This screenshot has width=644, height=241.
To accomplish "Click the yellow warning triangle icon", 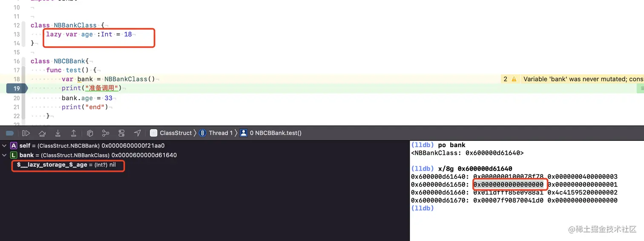I will (514, 79).
